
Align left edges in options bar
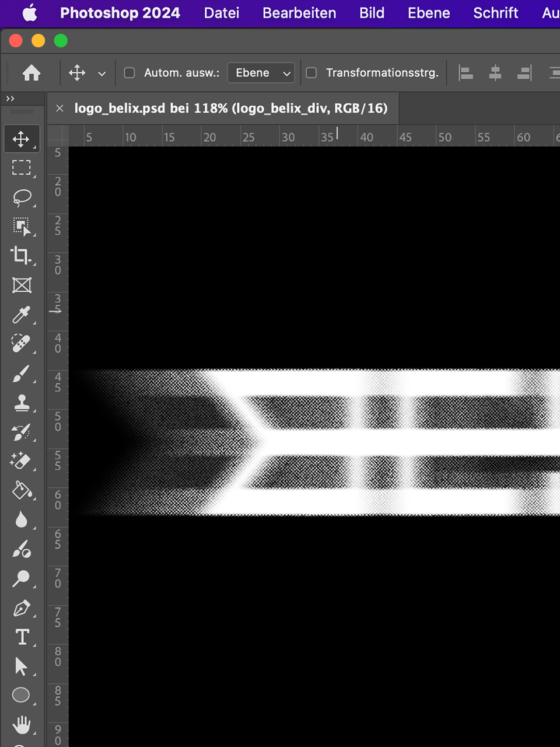pyautogui.click(x=466, y=73)
